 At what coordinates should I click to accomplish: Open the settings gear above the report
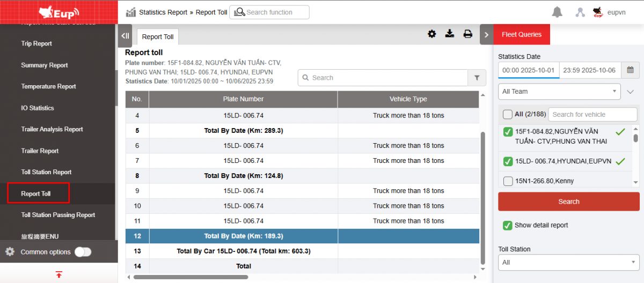(431, 34)
